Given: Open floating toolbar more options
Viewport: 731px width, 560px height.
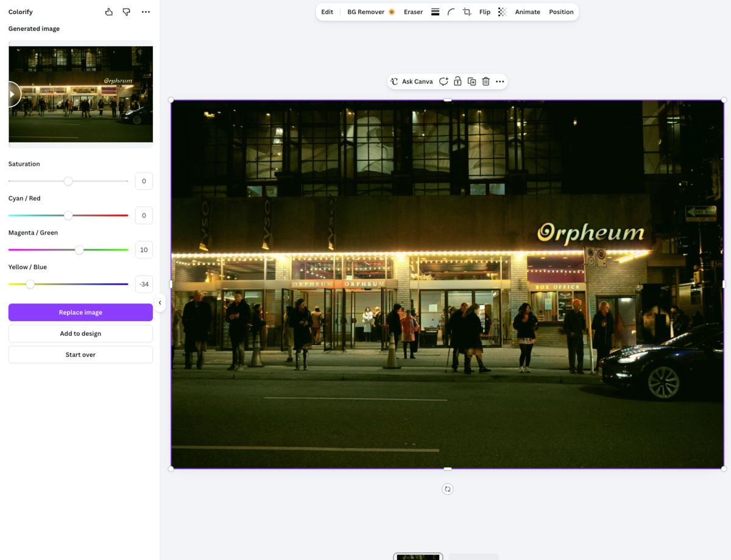Looking at the screenshot, I should pyautogui.click(x=500, y=82).
